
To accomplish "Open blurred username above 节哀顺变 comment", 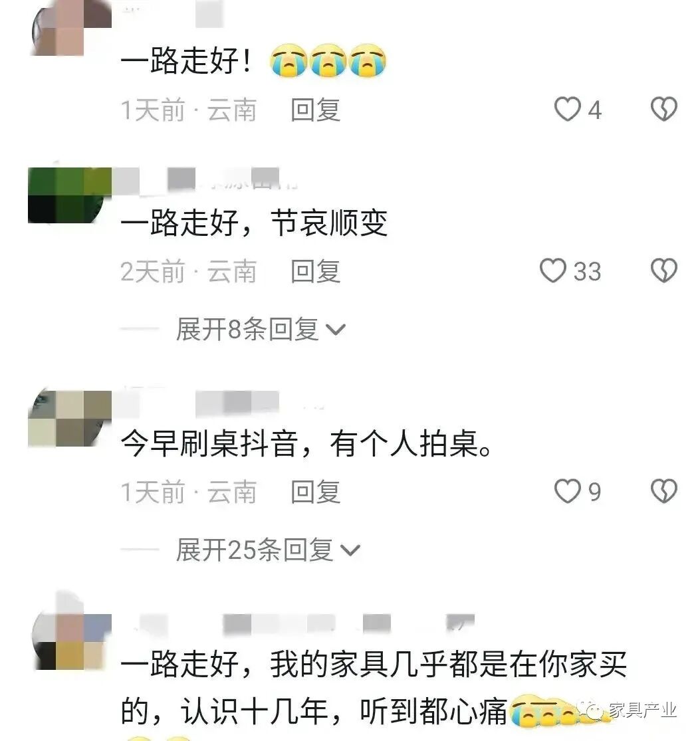I will pos(207,179).
